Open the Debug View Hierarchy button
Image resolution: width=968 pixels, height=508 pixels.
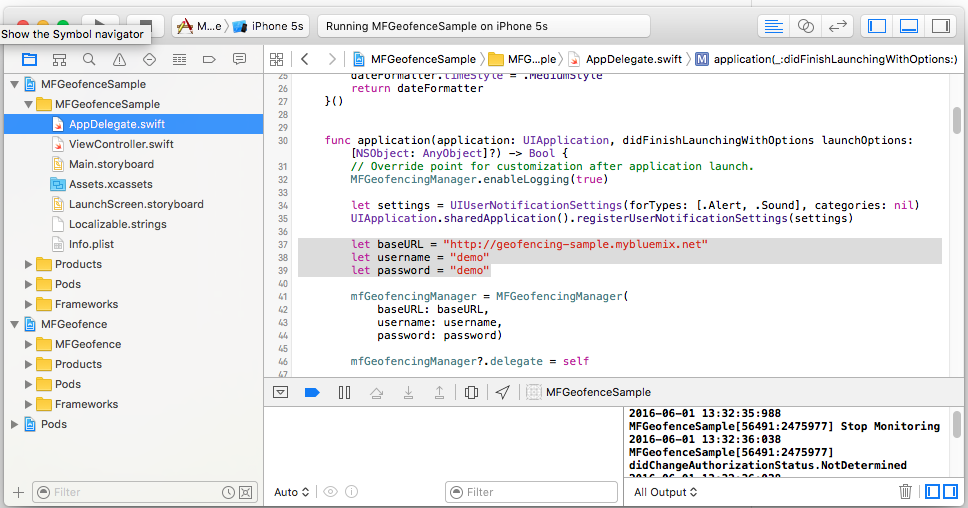(x=472, y=393)
